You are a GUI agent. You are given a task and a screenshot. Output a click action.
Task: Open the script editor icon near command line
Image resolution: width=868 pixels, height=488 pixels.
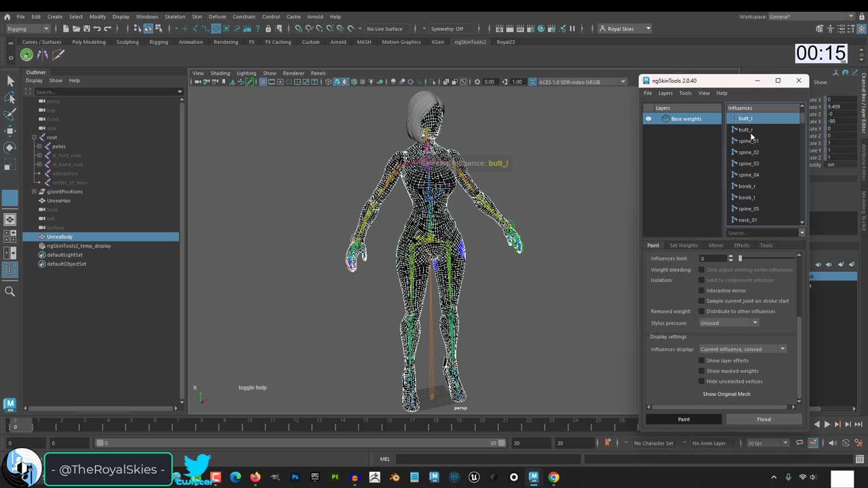[x=860, y=459]
